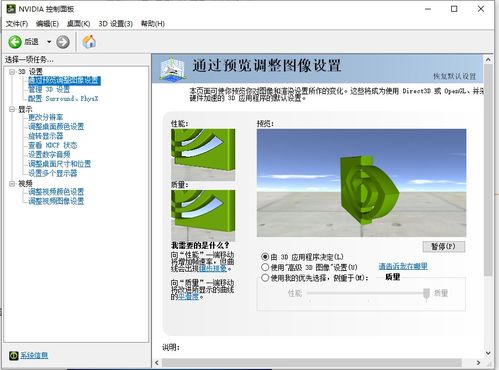The width and height of the screenshot is (499, 370).
Task: Open the 系统信息 link
Action: (34, 356)
